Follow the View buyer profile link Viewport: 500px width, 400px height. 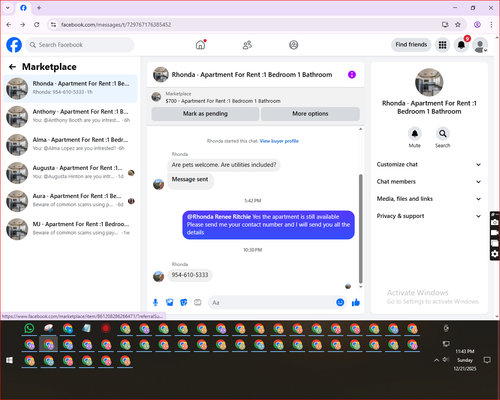[279, 141]
